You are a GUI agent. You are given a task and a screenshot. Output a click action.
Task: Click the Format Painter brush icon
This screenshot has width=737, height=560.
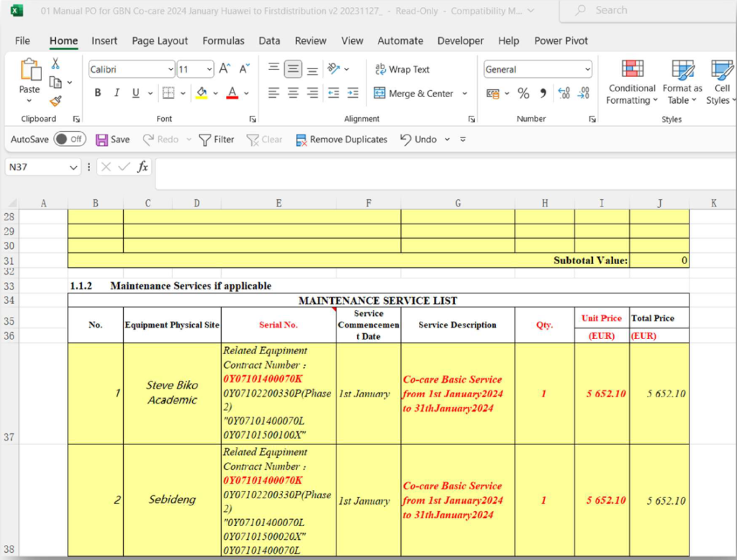(55, 101)
